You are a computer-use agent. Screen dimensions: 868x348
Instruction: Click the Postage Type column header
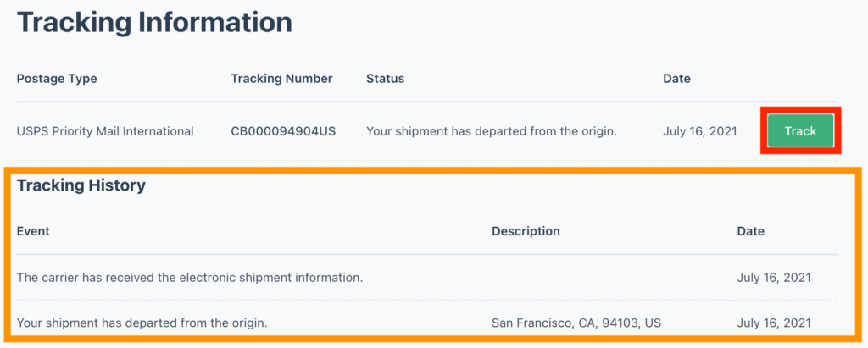(57, 79)
